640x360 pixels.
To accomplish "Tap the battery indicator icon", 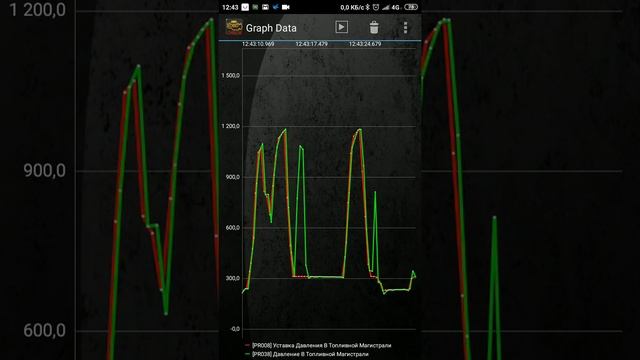I will pos(411,7).
